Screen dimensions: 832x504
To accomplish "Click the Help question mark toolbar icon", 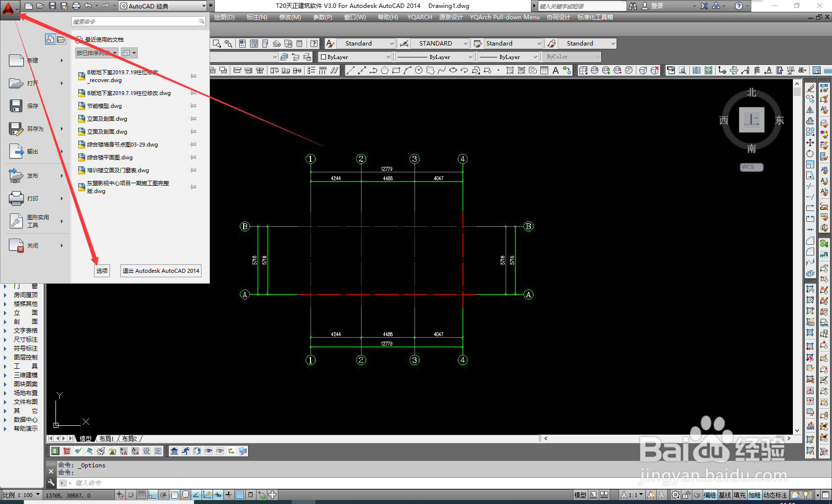I will pos(314,44).
